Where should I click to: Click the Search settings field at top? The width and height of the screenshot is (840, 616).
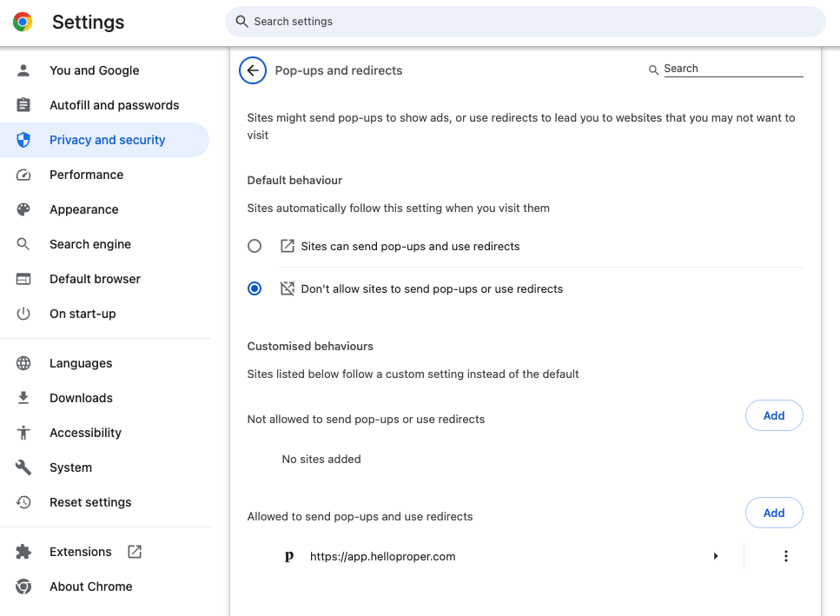pyautogui.click(x=525, y=22)
